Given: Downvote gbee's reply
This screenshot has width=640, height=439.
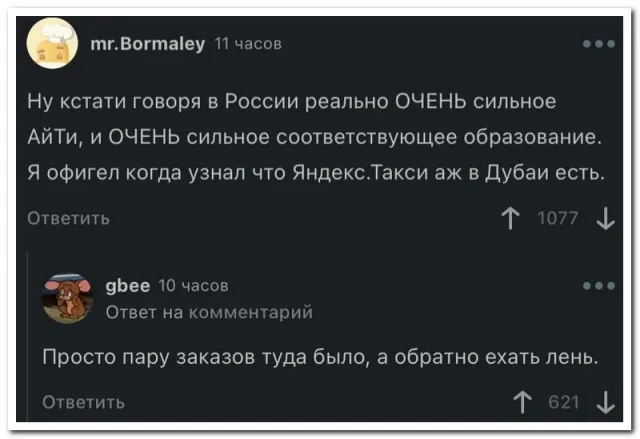Looking at the screenshot, I should [x=604, y=403].
